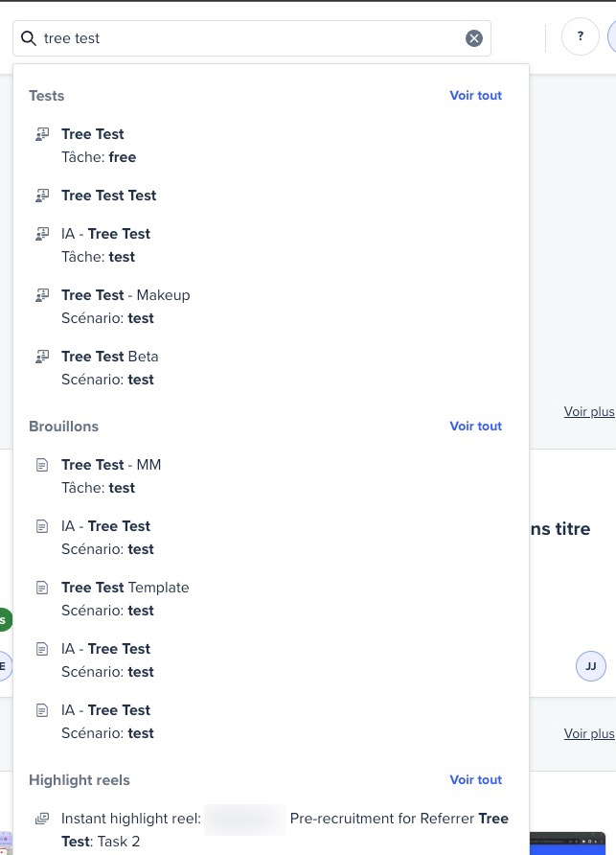Click draft icon beside Tree Test - MM
This screenshot has height=855, width=616.
coord(42,465)
